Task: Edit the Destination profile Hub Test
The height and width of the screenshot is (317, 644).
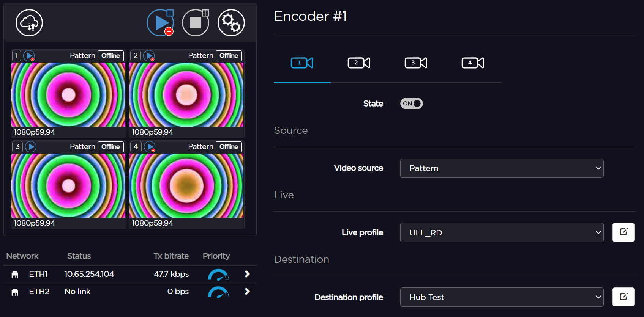Action: pyautogui.click(x=623, y=297)
